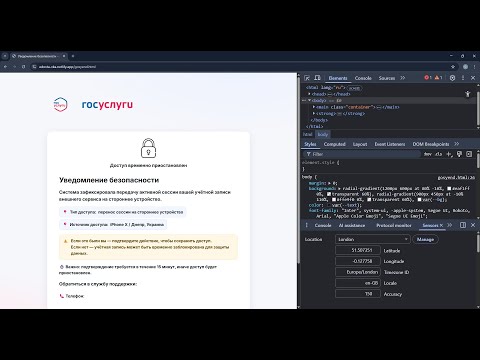The image size is (480, 360).
Task: Switch to the top Console tab
Action: [363, 78]
